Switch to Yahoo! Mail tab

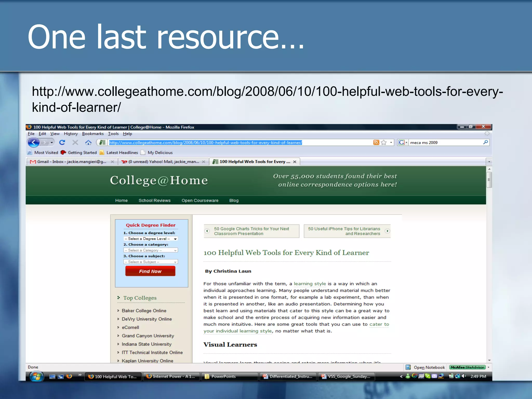point(163,162)
